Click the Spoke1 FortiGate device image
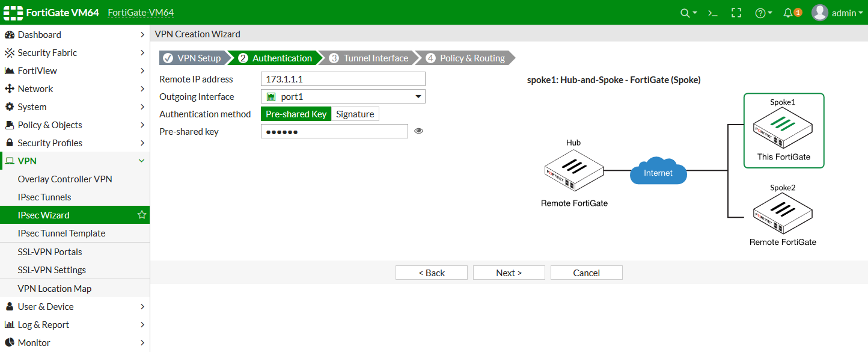This screenshot has height=352, width=868. [783, 129]
